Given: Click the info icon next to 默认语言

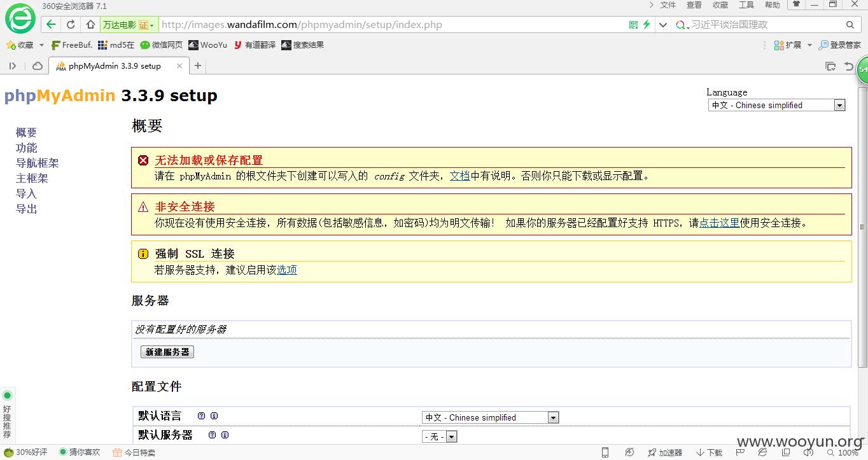Looking at the screenshot, I should click(x=214, y=416).
